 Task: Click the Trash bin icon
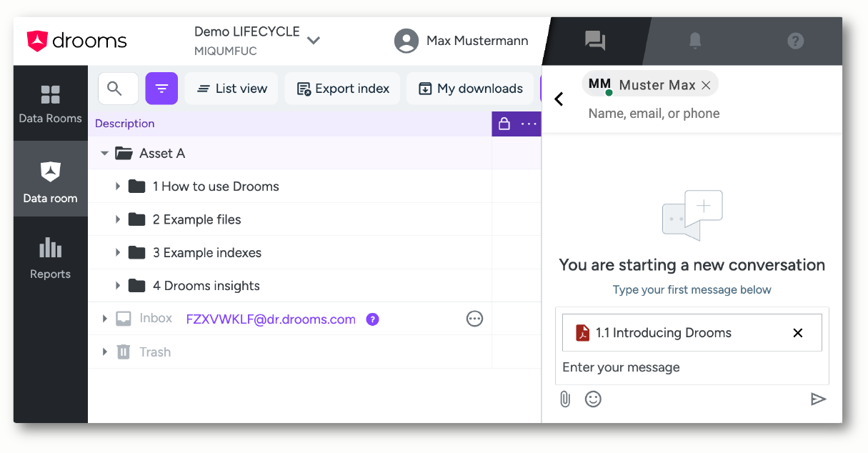point(124,352)
